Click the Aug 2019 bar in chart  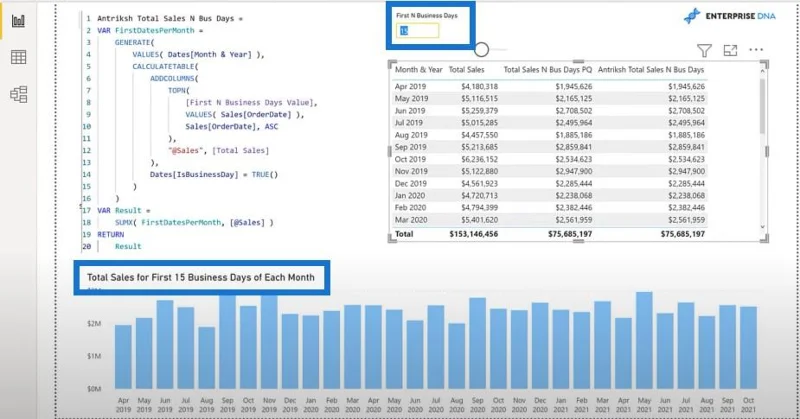pos(207,358)
